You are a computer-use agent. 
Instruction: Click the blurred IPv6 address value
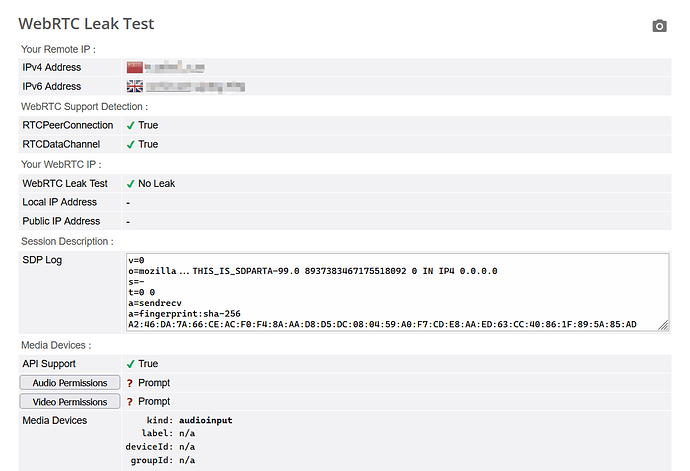(195, 86)
